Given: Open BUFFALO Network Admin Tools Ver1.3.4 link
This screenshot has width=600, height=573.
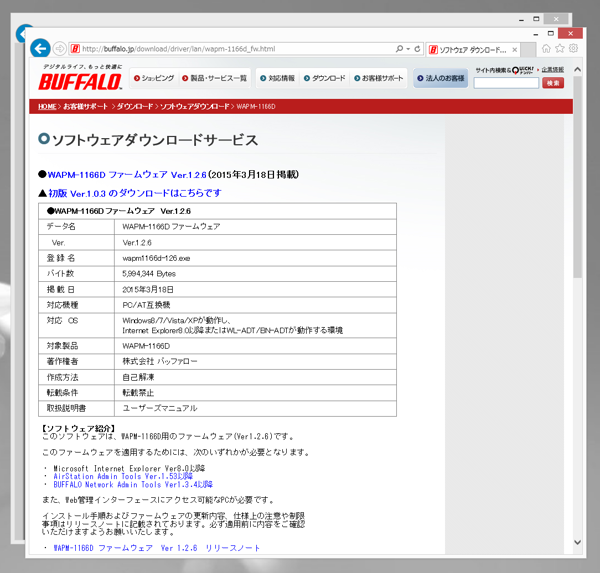Looking at the screenshot, I should pyautogui.click(x=133, y=485).
